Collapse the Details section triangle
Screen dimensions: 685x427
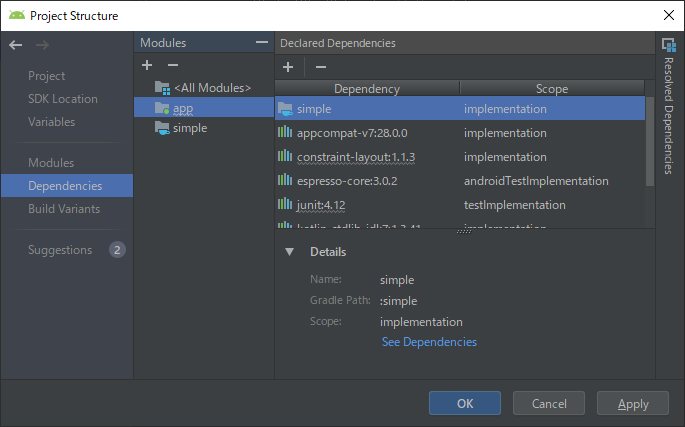290,252
